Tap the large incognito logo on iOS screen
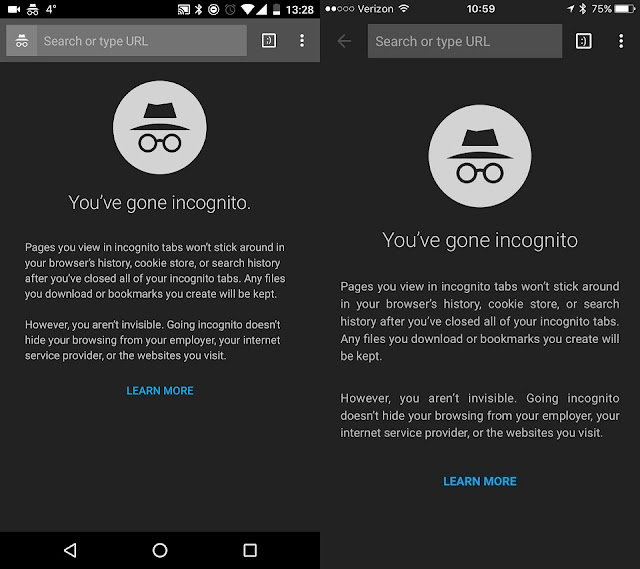 tap(480, 156)
